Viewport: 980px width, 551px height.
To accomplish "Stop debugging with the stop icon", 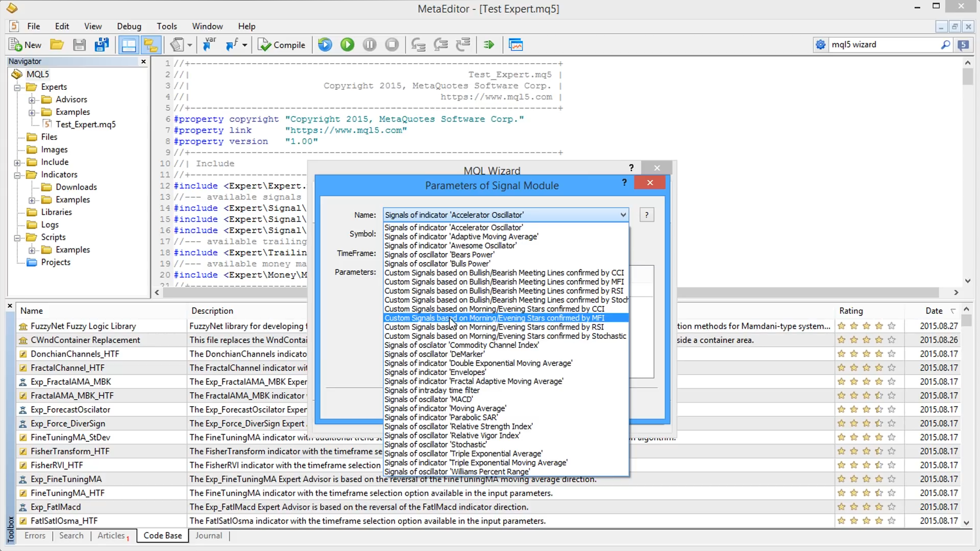I will tap(392, 45).
